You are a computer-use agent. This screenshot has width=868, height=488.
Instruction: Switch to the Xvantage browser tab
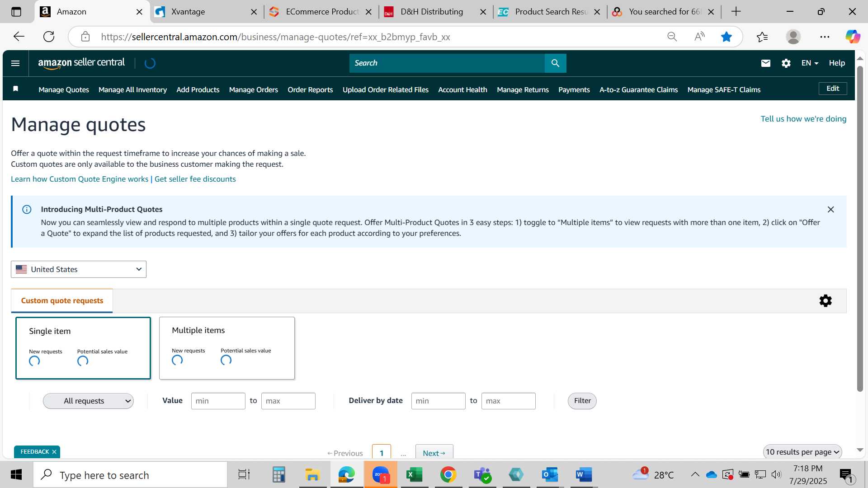(x=206, y=12)
